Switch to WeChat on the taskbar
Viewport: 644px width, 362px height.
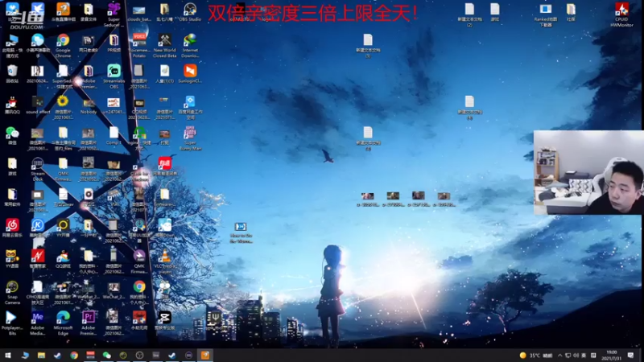tap(107, 356)
